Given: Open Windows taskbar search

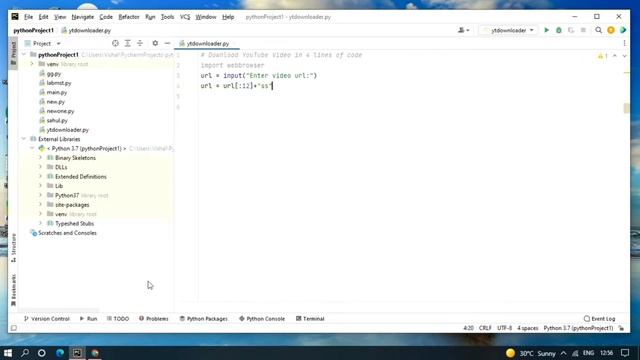Looking at the screenshot, I should pos(25,353).
